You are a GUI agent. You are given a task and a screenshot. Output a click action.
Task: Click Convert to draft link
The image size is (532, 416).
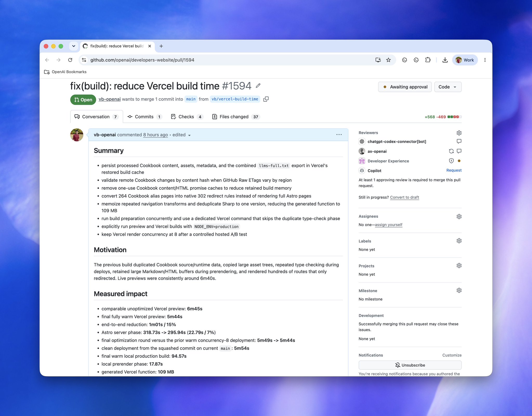point(404,197)
